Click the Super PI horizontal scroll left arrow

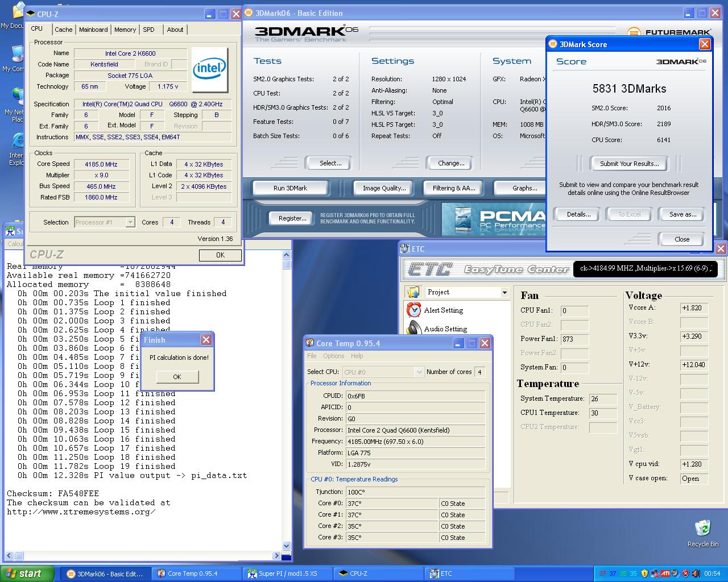click(9, 555)
